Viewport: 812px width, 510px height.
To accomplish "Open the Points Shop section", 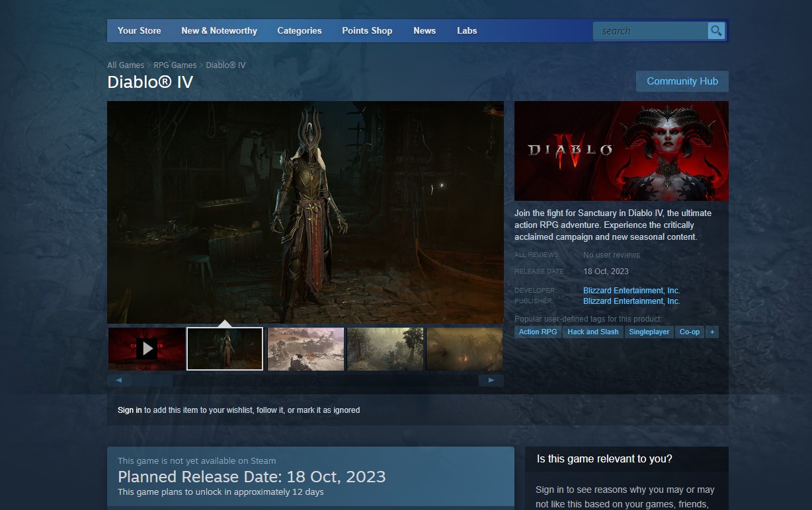I will tap(367, 30).
